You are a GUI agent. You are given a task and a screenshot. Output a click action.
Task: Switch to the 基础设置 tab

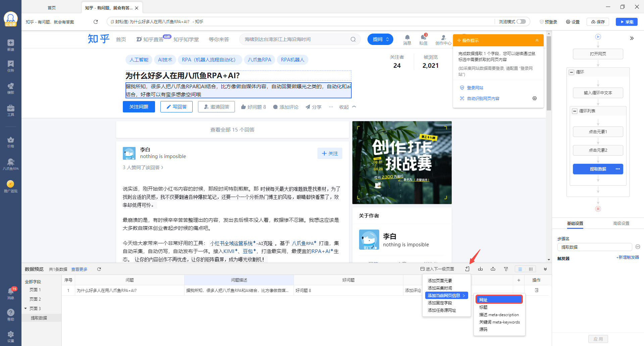(575, 224)
